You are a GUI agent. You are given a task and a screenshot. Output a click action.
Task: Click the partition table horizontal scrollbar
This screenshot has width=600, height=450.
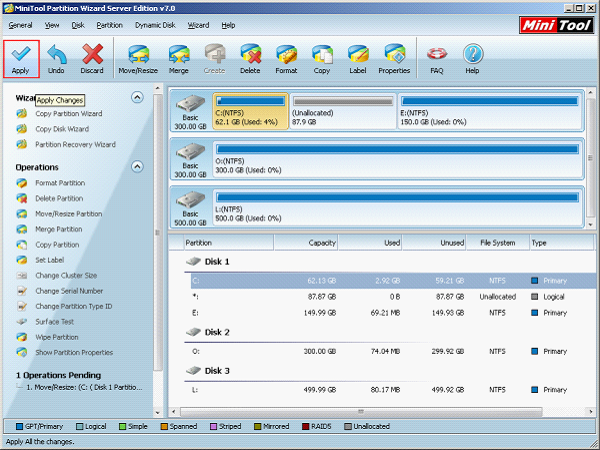pyautogui.click(x=361, y=412)
